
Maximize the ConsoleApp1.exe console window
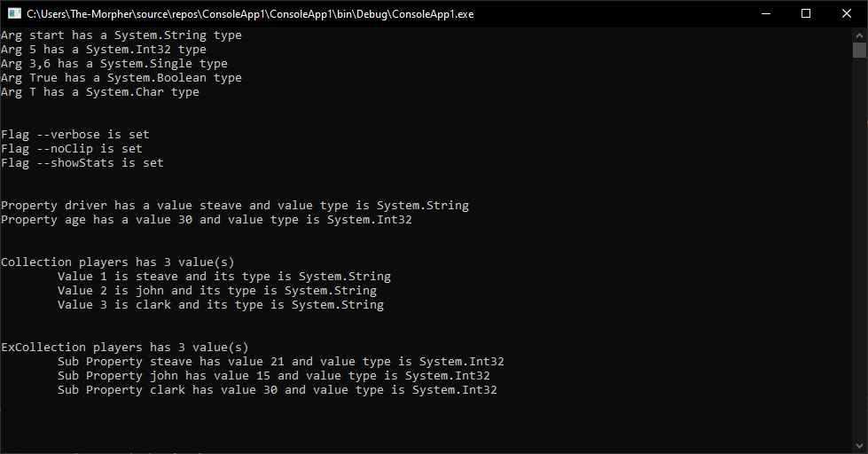coord(806,14)
